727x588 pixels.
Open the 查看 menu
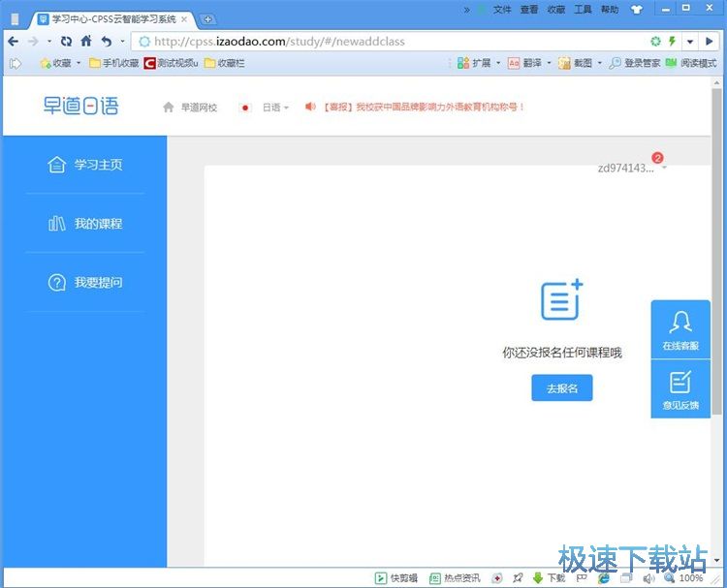[x=529, y=10]
